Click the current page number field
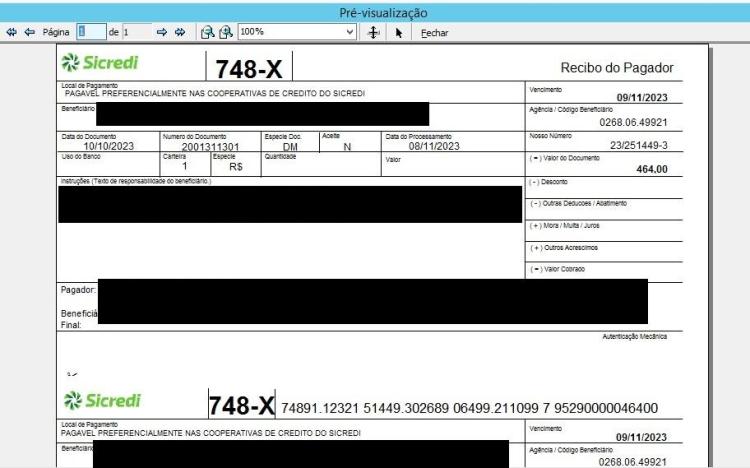The image size is (750, 468). click(91, 32)
